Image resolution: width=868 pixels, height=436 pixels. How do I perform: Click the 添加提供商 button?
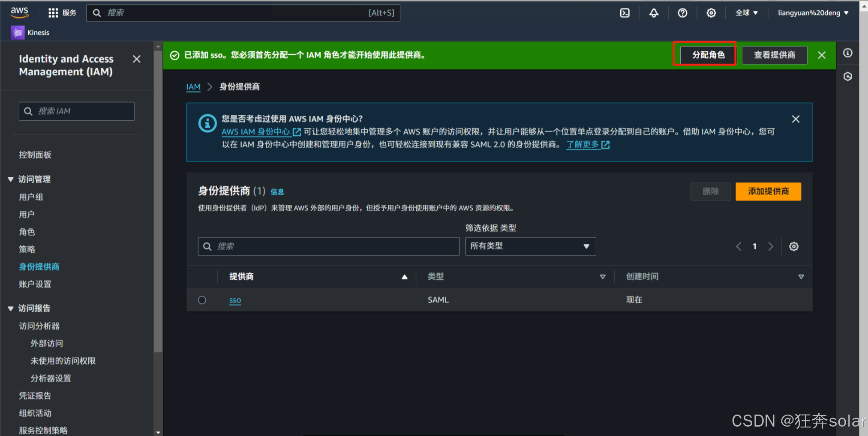point(768,191)
